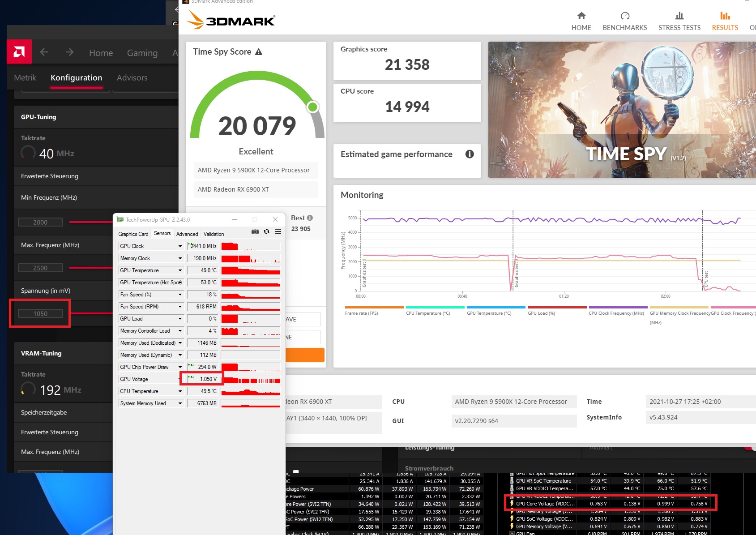Open the Stress Tests icon in 3DMark
Image resolution: width=756 pixels, height=535 pixels.
[679, 16]
